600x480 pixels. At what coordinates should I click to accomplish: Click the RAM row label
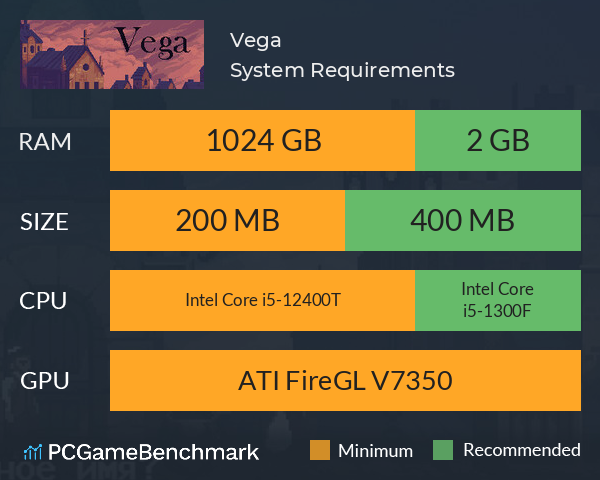coord(45,142)
